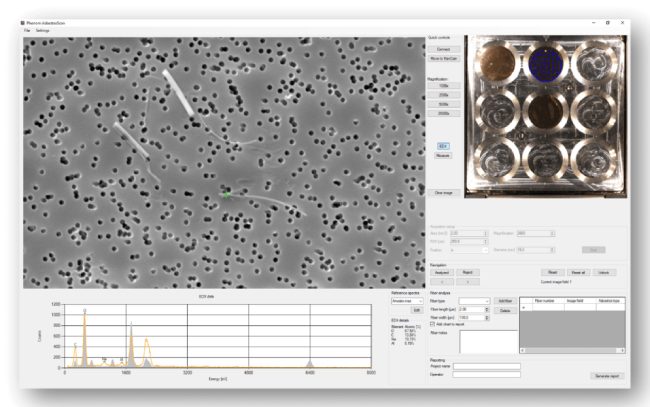
Task: Open the Reference spectra dropdown
Action: (405, 300)
